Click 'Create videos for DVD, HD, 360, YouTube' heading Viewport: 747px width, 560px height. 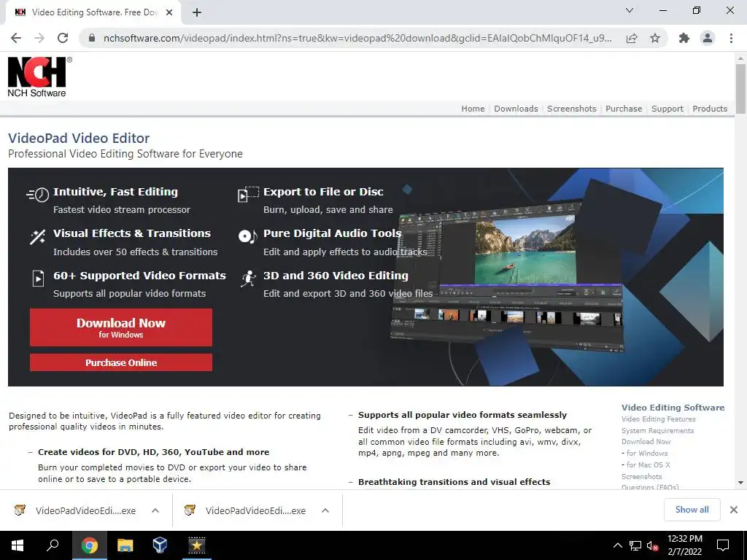click(153, 452)
